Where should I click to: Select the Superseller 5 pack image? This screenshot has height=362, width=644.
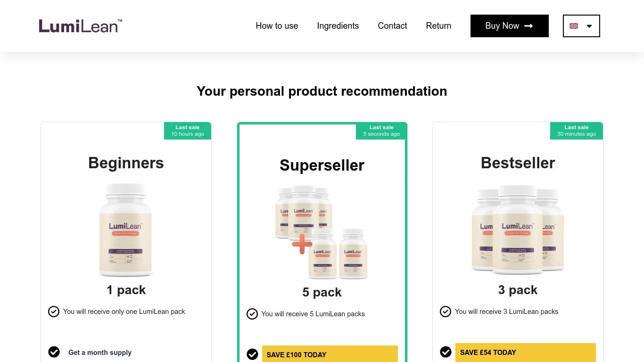click(322, 232)
